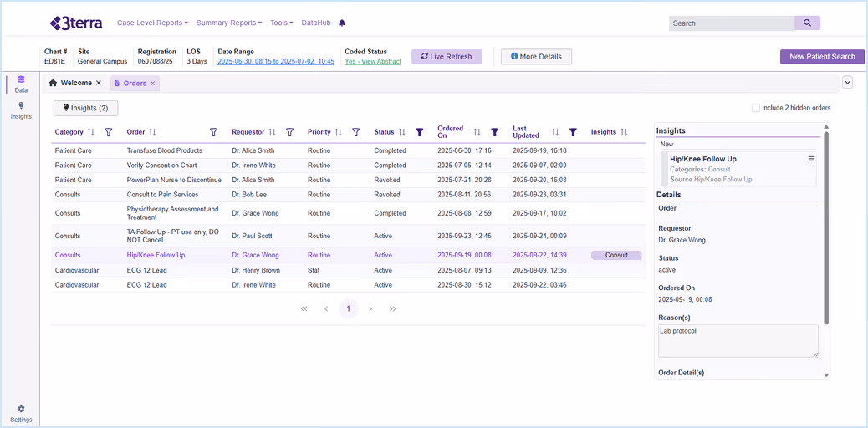
Task: Click the Live Refresh button
Action: [x=447, y=57]
